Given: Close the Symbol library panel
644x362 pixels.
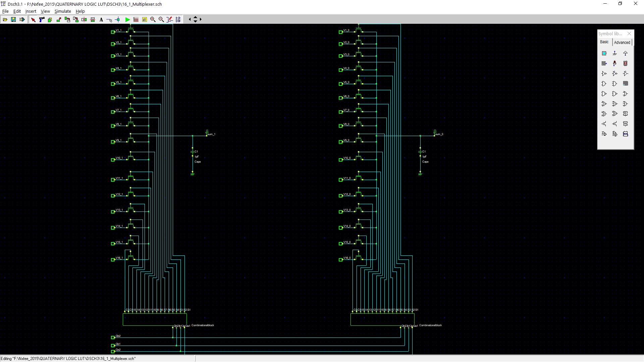Looking at the screenshot, I should (629, 34).
